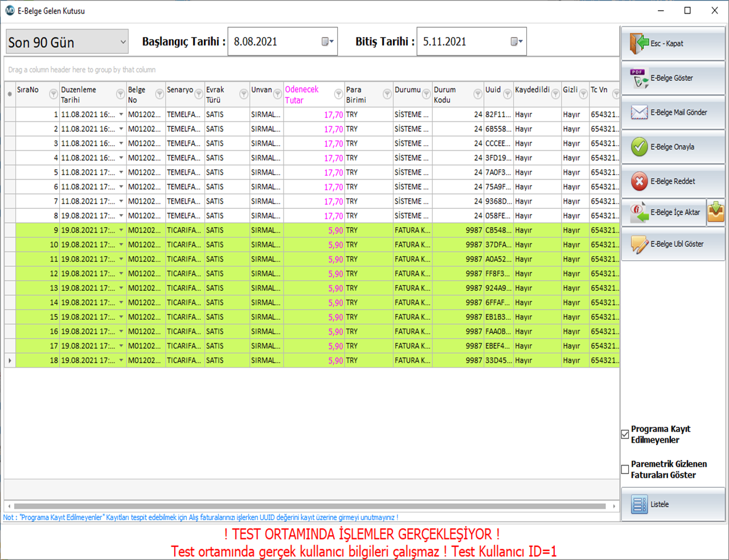Image resolution: width=729 pixels, height=560 pixels.
Task: Open filter on Para Birimi column
Action: tap(387, 94)
